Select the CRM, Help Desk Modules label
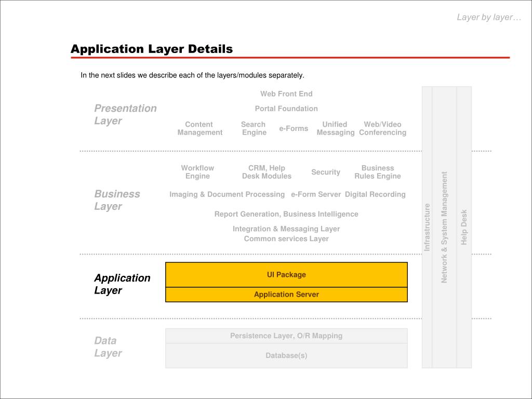This screenshot has height=399, width=532. coord(267,172)
